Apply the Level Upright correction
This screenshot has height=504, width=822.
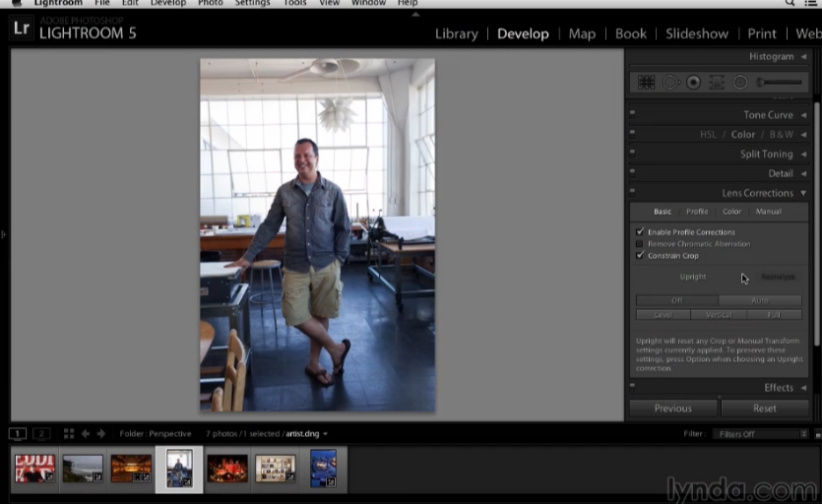(664, 315)
